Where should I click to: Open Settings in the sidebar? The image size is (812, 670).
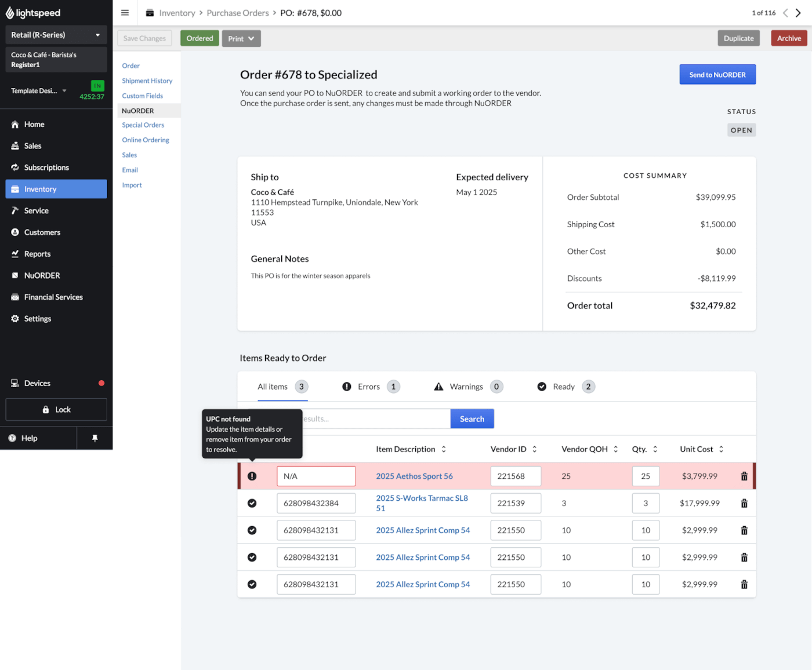click(x=56, y=319)
